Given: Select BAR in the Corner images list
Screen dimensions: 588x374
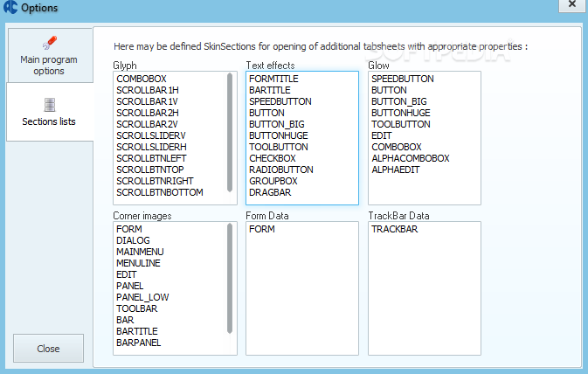Looking at the screenshot, I should tap(125, 320).
